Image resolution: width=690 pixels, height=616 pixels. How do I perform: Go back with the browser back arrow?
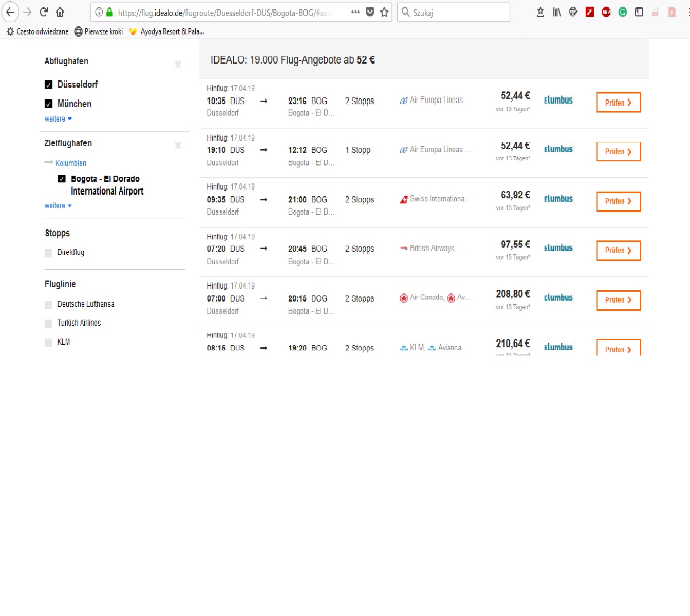coord(10,12)
